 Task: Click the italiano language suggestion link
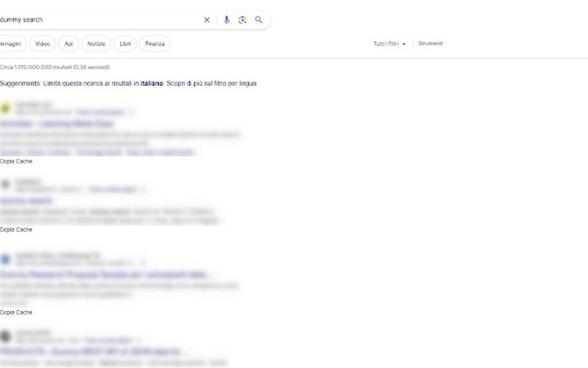[152, 83]
